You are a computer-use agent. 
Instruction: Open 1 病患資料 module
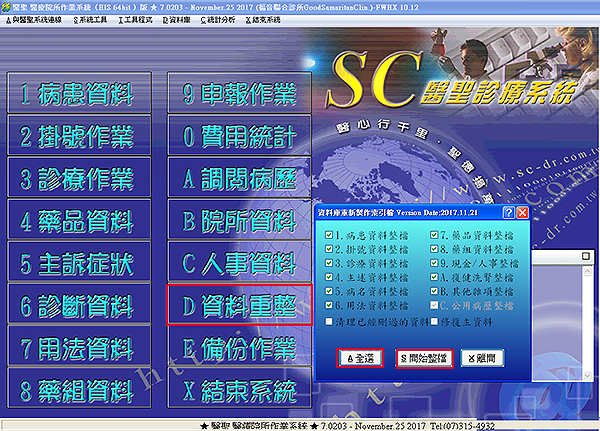click(76, 95)
